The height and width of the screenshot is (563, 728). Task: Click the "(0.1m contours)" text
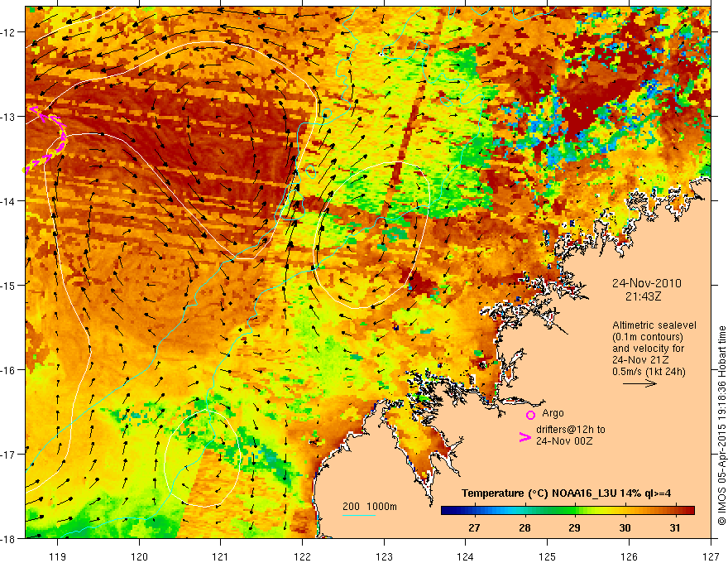[x=647, y=337]
